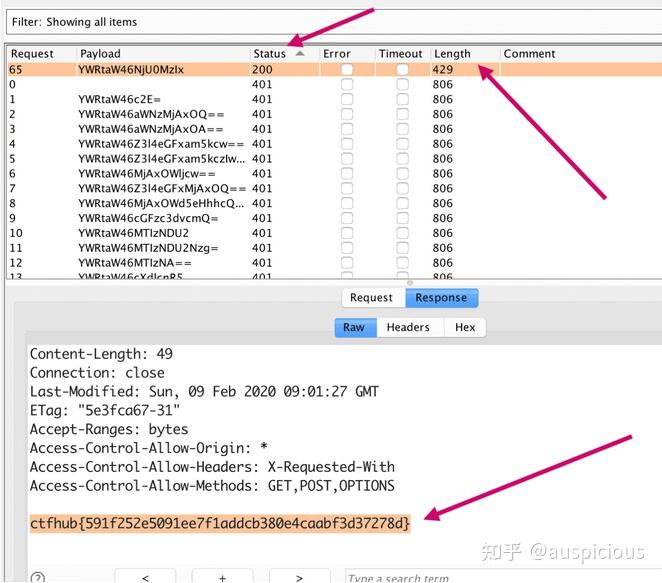This screenshot has height=583, width=662.
Task: Select payload YWRtaW46aWNzMjAxOA== row
Action: click(x=151, y=129)
